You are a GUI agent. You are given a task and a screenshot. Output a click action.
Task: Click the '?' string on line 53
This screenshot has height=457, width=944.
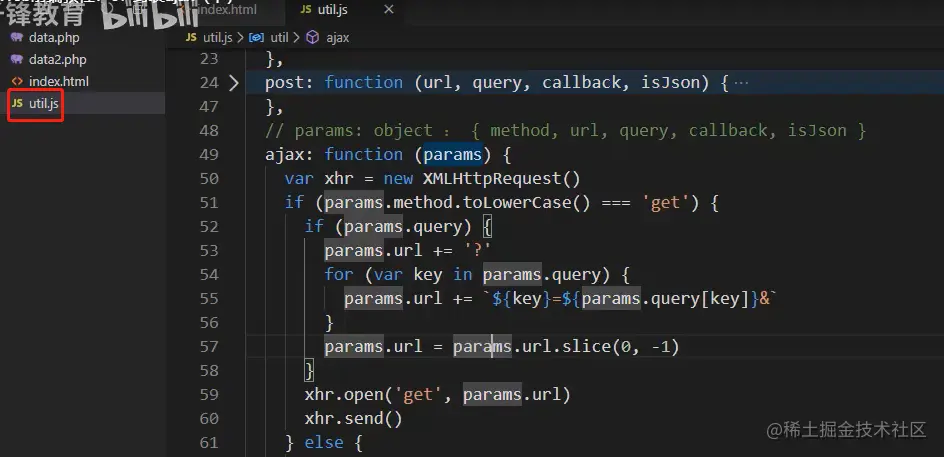478,250
